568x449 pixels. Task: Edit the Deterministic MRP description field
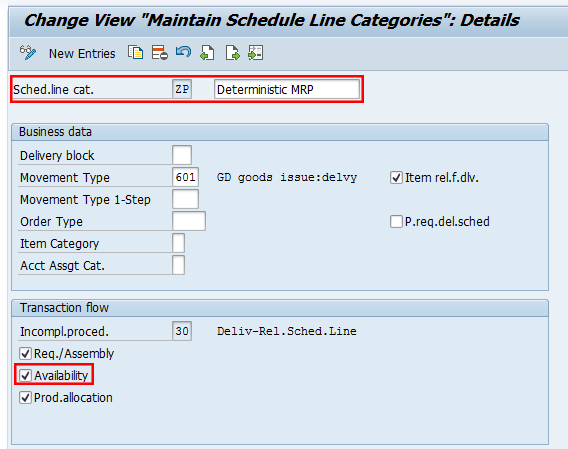click(287, 89)
